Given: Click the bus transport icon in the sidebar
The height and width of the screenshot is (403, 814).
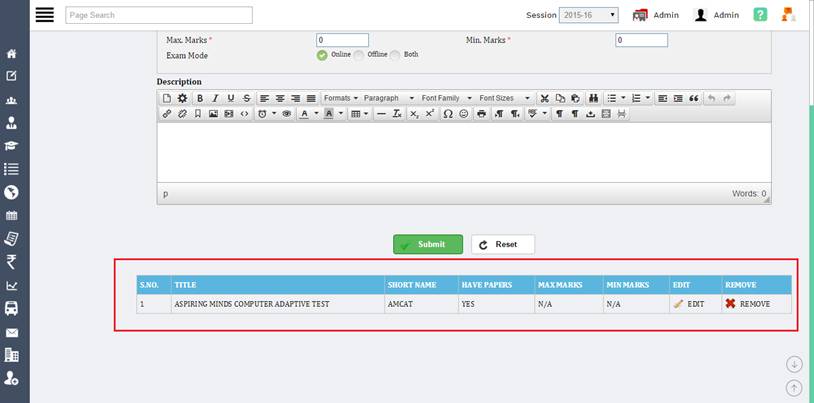Looking at the screenshot, I should tap(12, 308).
